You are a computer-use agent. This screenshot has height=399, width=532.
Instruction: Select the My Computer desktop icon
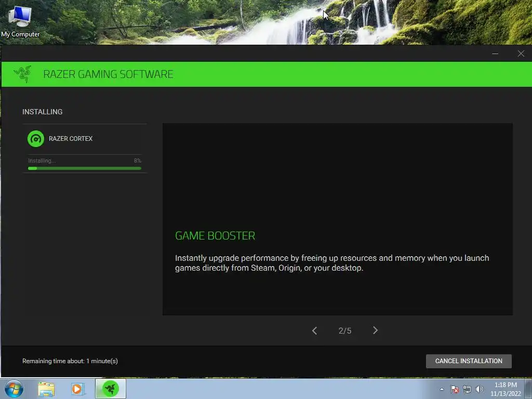(x=20, y=21)
